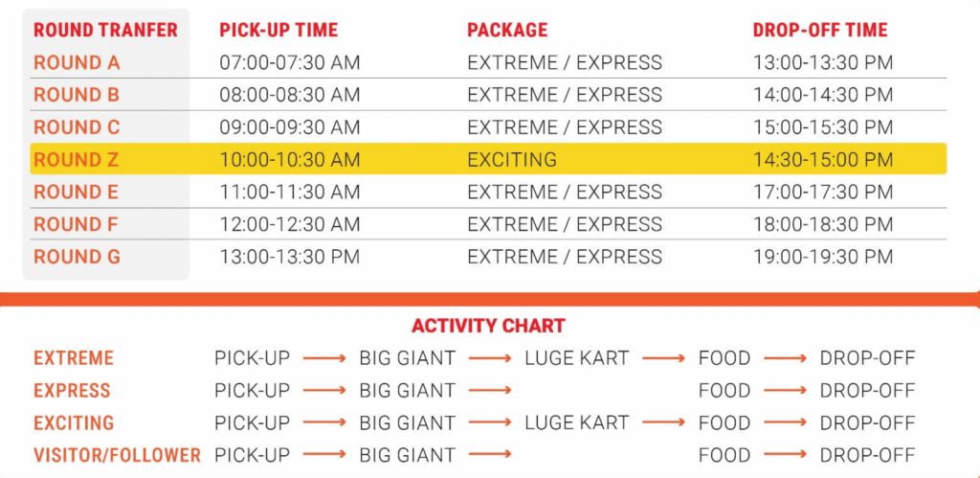Click the arrow after BIG GIANT in the VISITOR/FOLLOWER row
This screenshot has height=478, width=980.
pos(490,456)
